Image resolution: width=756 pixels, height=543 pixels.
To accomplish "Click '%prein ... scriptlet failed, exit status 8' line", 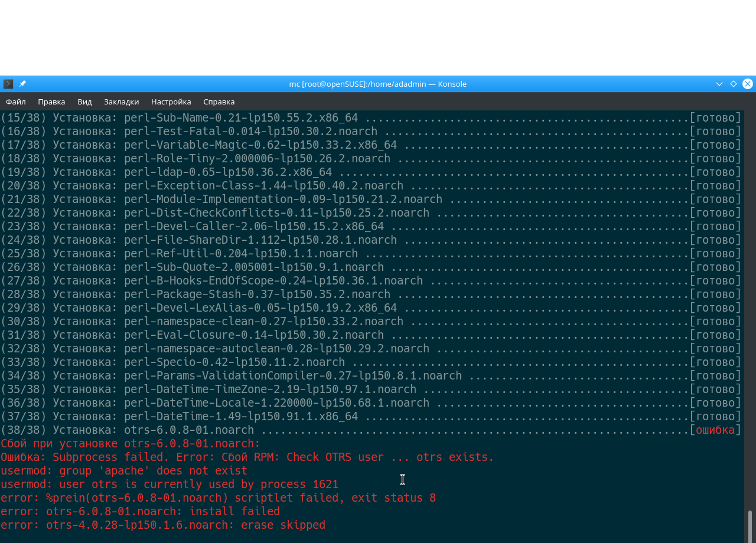I will pos(218,498).
